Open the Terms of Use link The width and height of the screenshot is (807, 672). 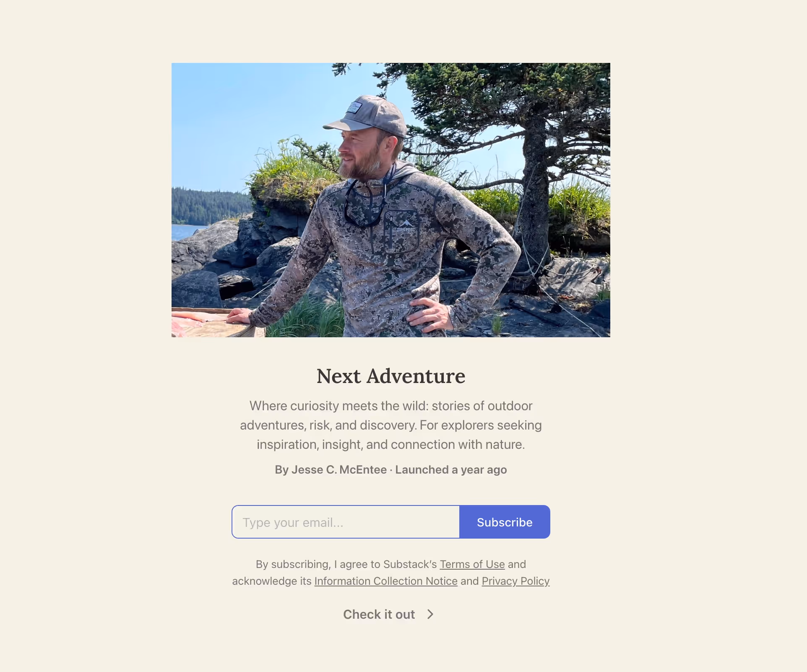(x=472, y=564)
